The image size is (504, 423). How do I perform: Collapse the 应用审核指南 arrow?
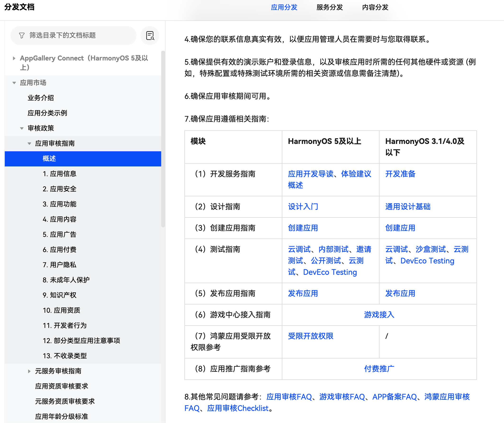point(29,143)
